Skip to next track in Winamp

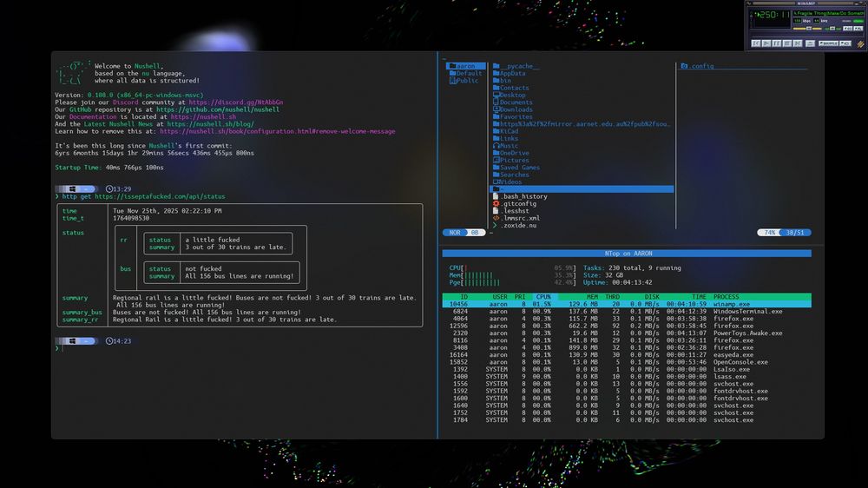[x=798, y=43]
